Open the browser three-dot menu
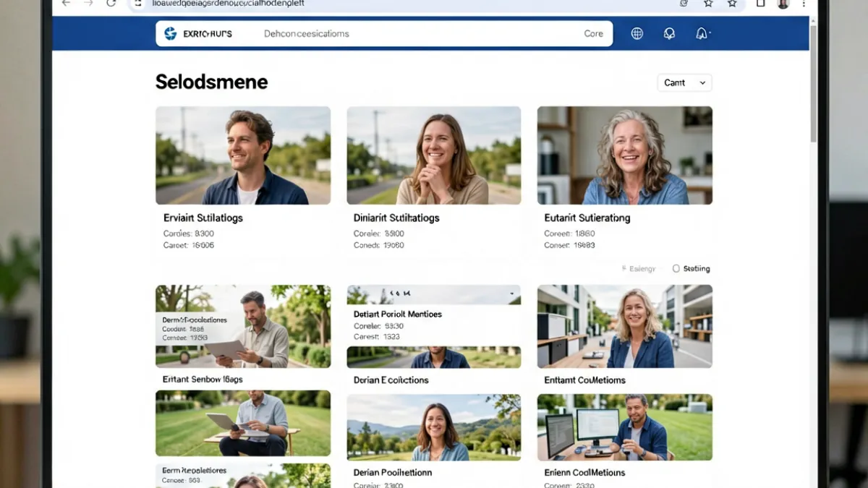868x488 pixels. tap(804, 4)
